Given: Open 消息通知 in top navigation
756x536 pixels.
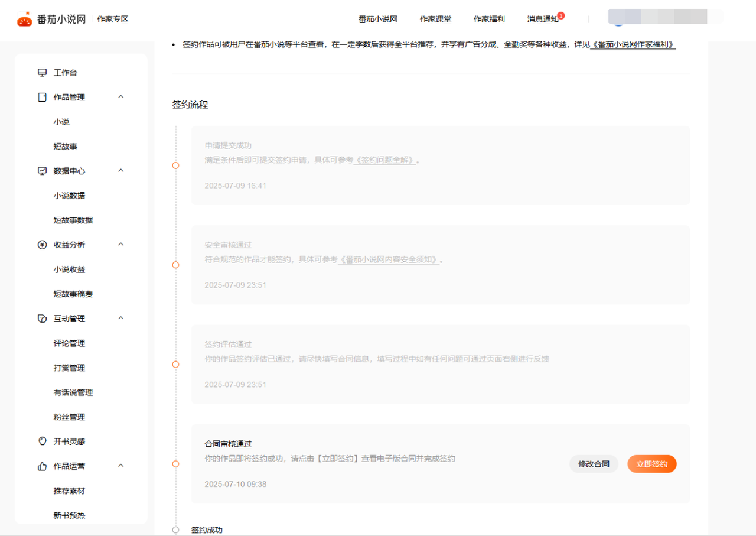Looking at the screenshot, I should tap(543, 20).
